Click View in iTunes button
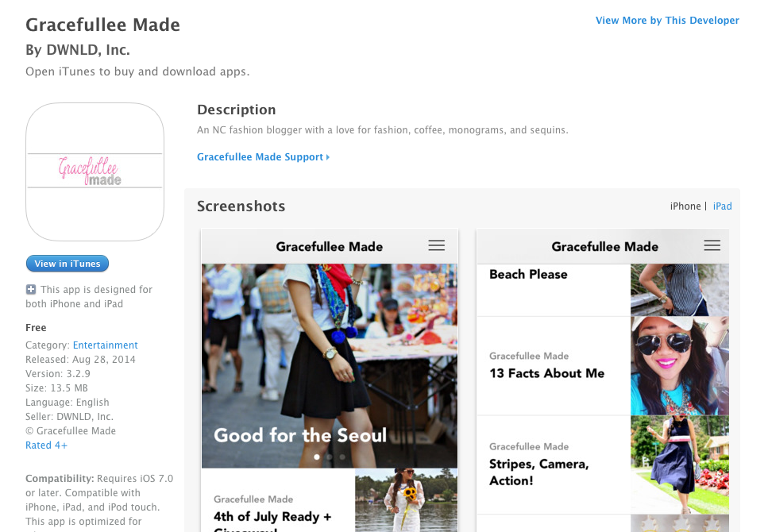The height and width of the screenshot is (532, 768). 67,264
